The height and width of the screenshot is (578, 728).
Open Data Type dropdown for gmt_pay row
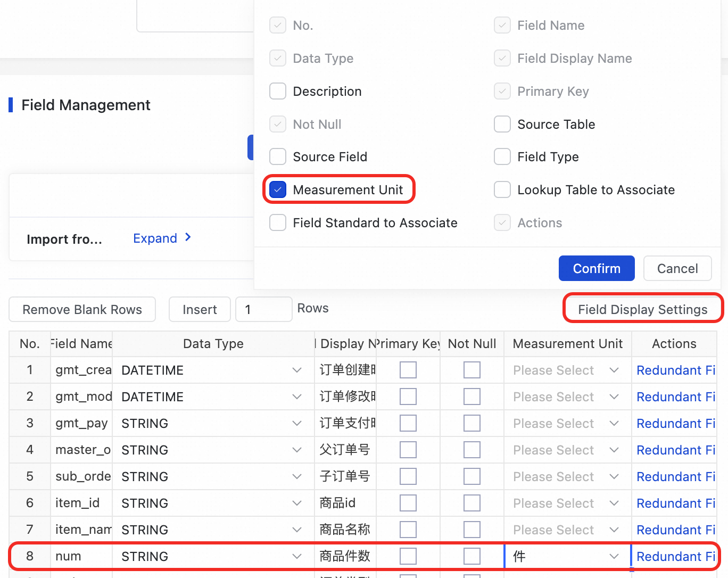click(x=213, y=423)
